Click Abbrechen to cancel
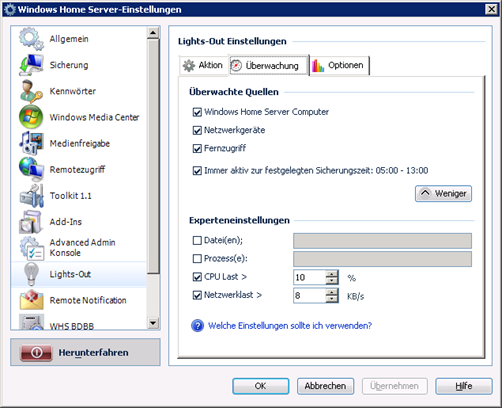502x408 pixels. pos(325,386)
